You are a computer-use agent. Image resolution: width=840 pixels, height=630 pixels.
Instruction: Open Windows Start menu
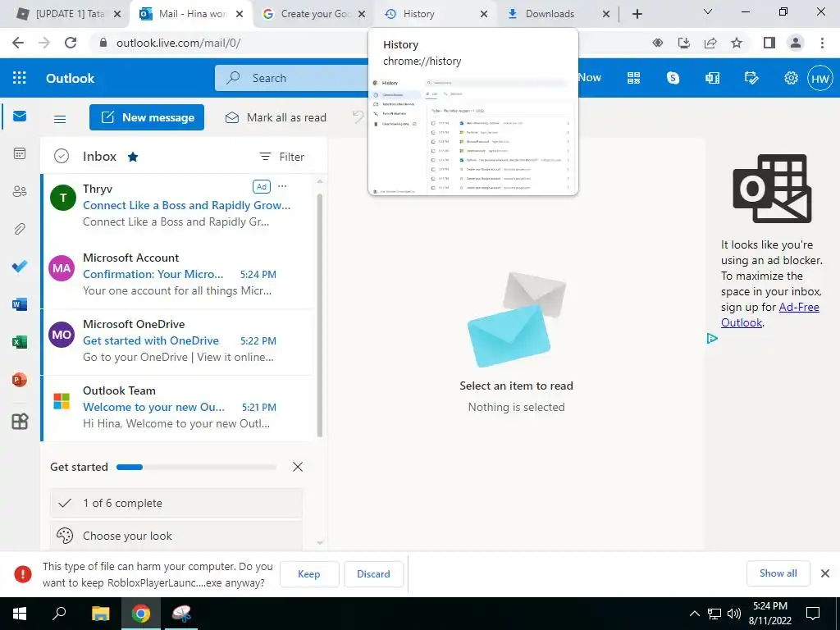20,614
